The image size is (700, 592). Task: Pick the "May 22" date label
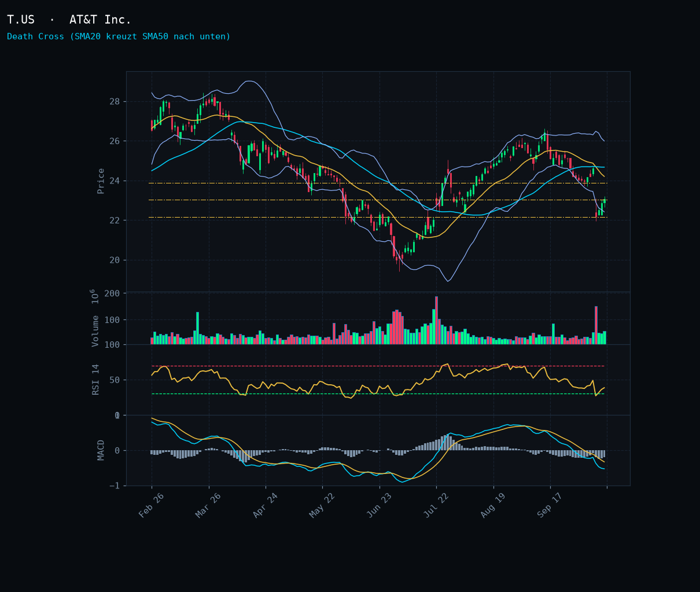(322, 505)
